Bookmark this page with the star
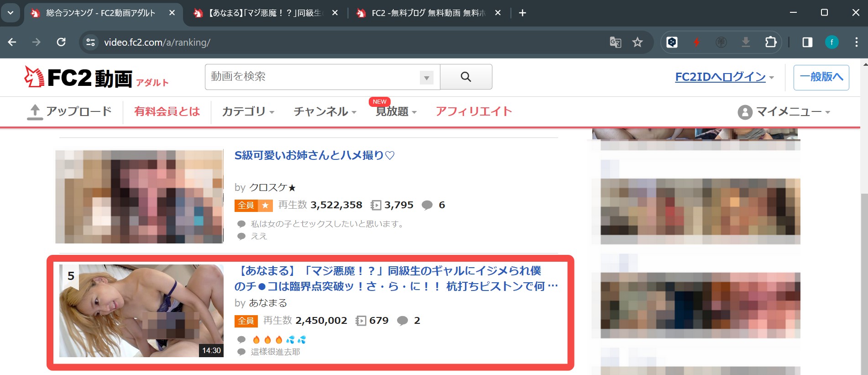 [x=638, y=42]
